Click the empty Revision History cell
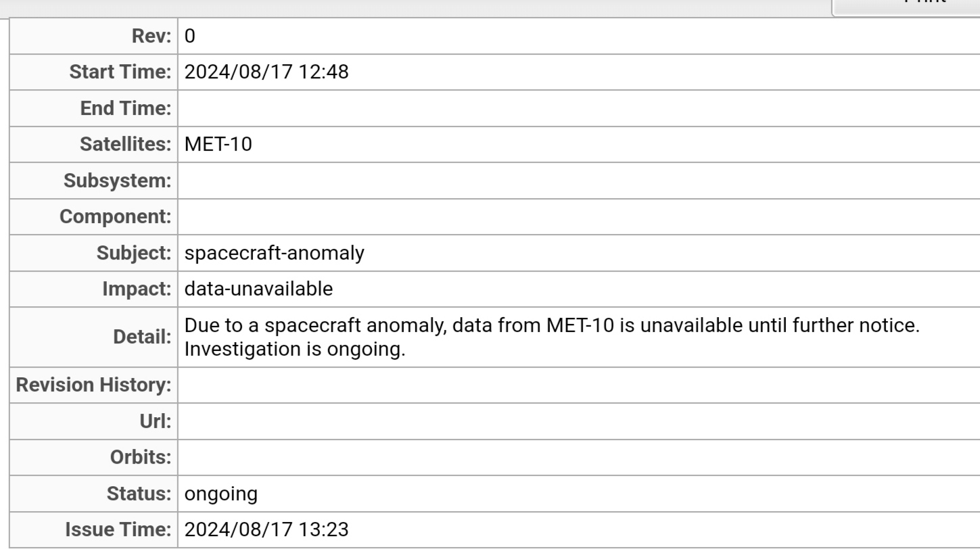The image size is (980, 549). (578, 385)
